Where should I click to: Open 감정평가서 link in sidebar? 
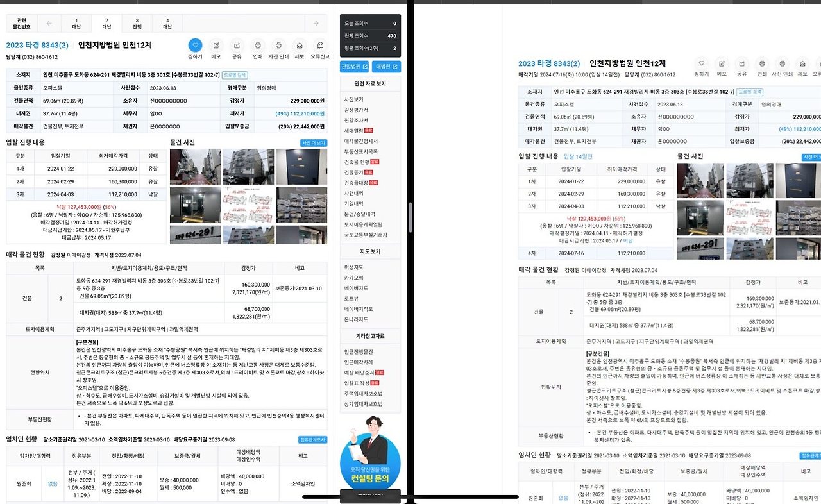point(356,110)
